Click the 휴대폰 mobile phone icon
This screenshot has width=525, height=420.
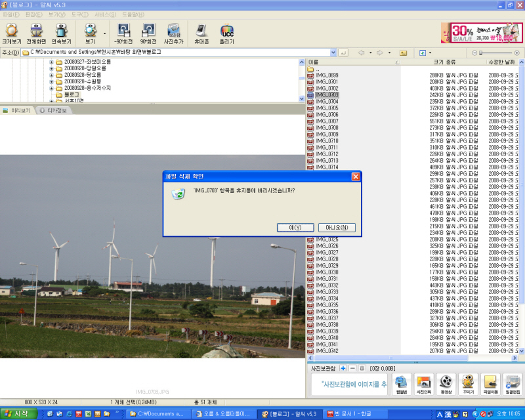201,33
